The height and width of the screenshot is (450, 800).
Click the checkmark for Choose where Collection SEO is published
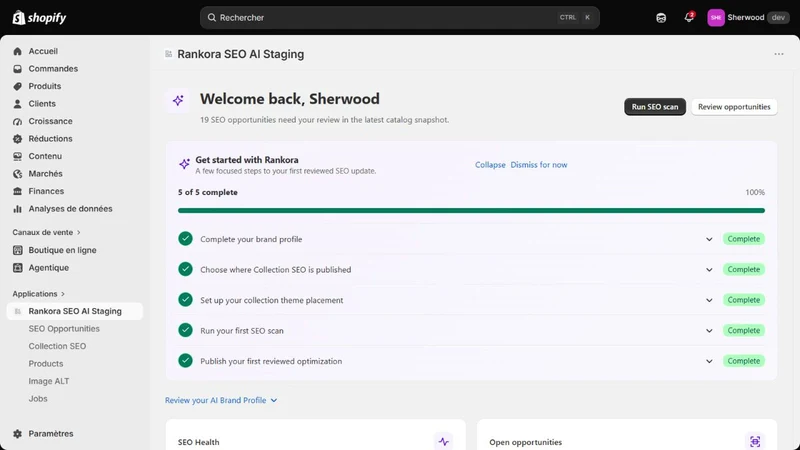click(185, 269)
